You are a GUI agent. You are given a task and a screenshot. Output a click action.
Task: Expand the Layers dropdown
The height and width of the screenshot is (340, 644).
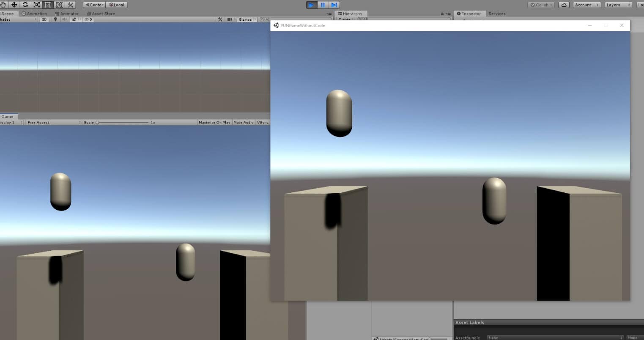618,5
